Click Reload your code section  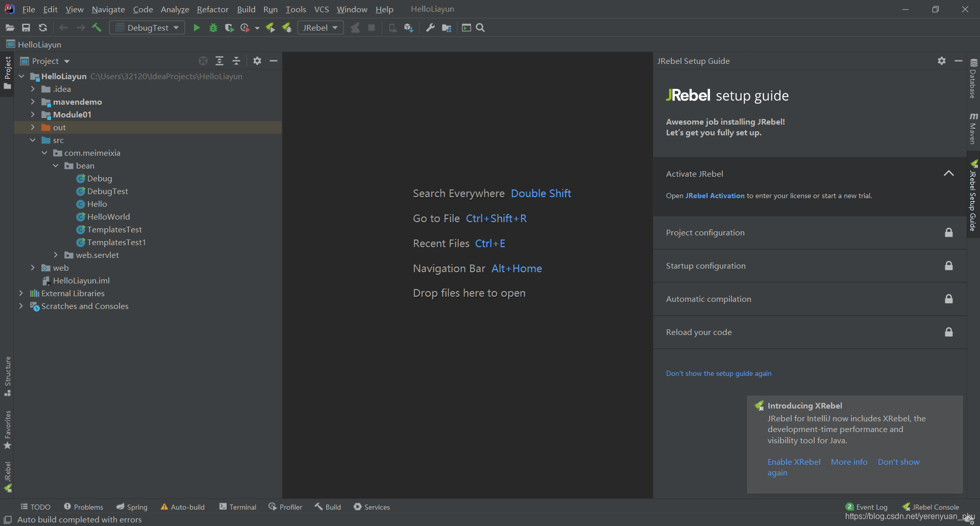point(810,332)
